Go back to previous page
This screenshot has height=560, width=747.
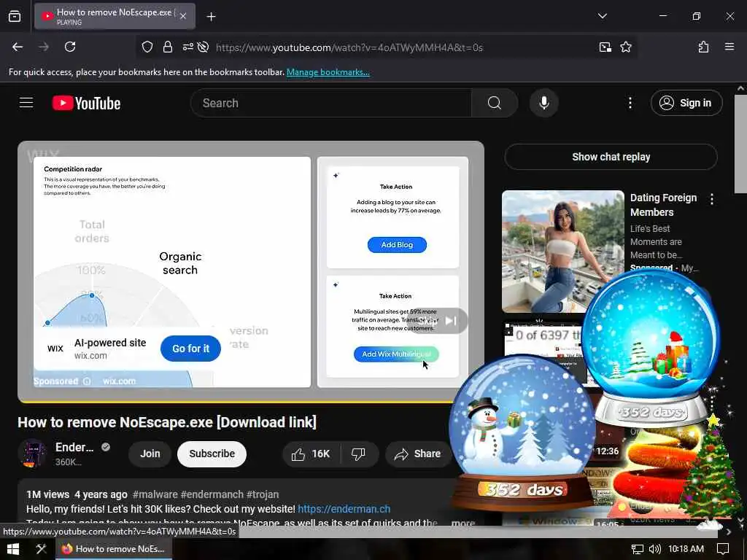click(18, 47)
